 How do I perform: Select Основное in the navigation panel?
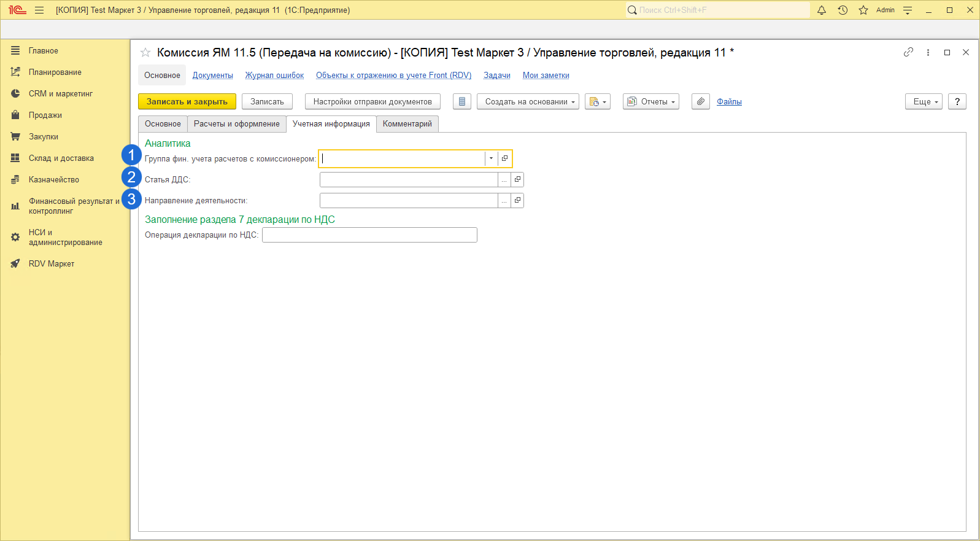162,76
